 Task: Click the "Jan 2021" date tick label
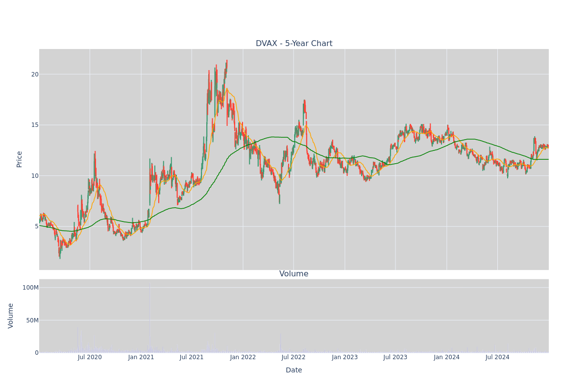[x=141, y=357]
